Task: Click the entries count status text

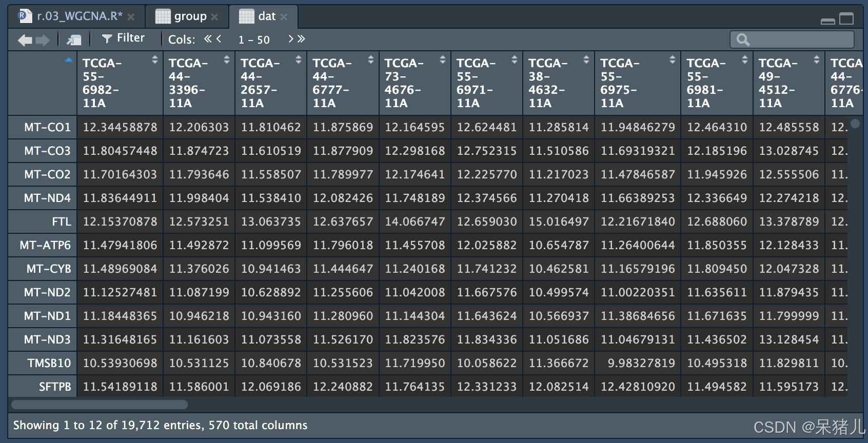Action: (160, 425)
